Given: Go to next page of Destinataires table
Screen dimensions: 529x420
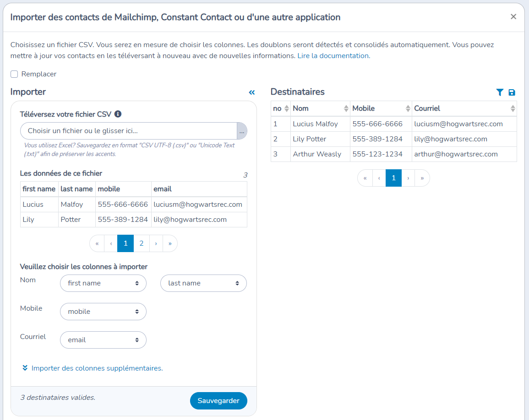Looking at the screenshot, I should pos(408,178).
